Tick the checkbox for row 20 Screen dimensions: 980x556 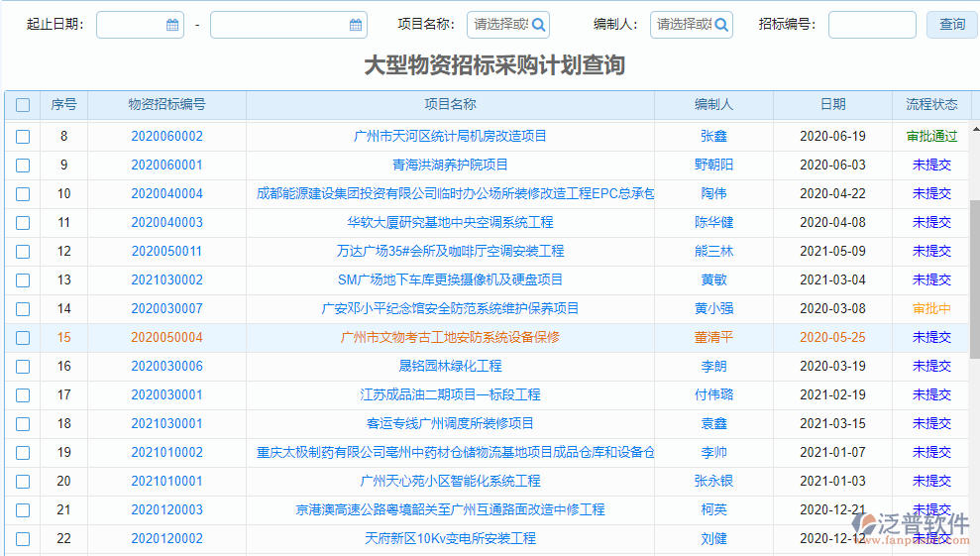point(23,482)
